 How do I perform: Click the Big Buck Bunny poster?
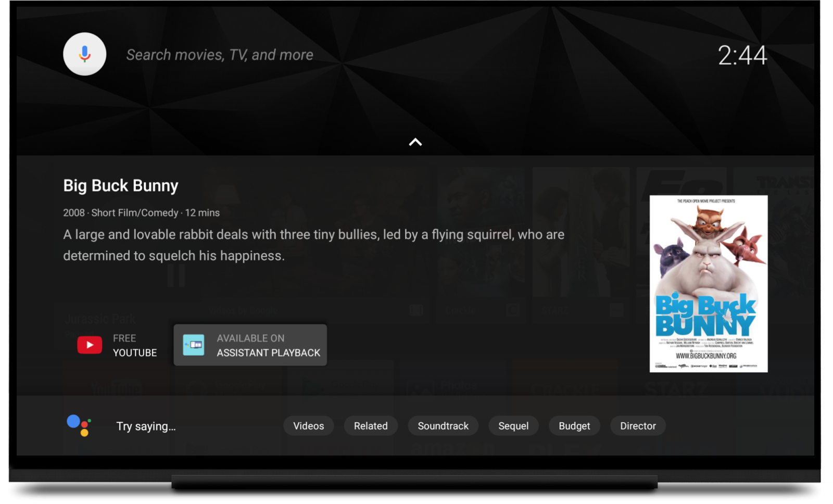pos(709,284)
